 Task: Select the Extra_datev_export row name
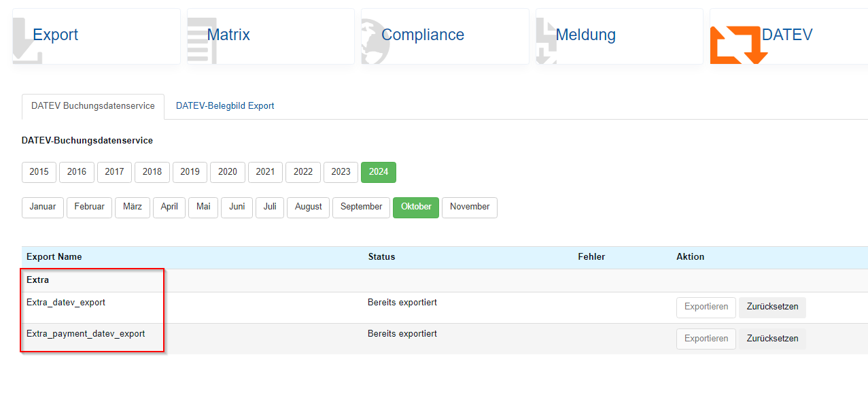66,303
